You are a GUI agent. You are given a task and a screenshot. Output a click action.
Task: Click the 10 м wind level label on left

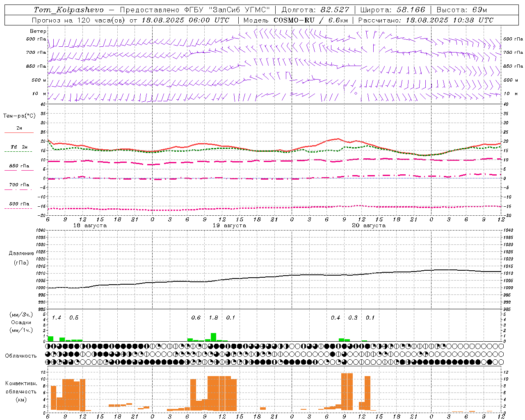pyautogui.click(x=39, y=94)
